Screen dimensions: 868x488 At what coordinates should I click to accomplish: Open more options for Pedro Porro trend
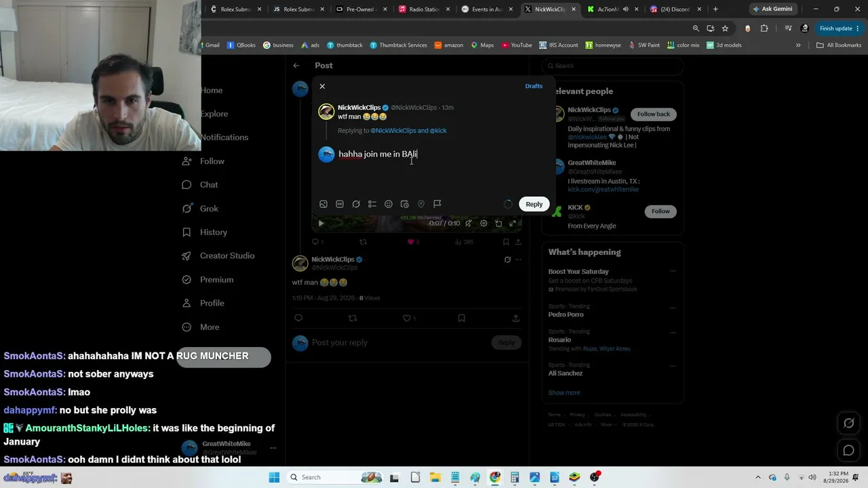point(673,307)
